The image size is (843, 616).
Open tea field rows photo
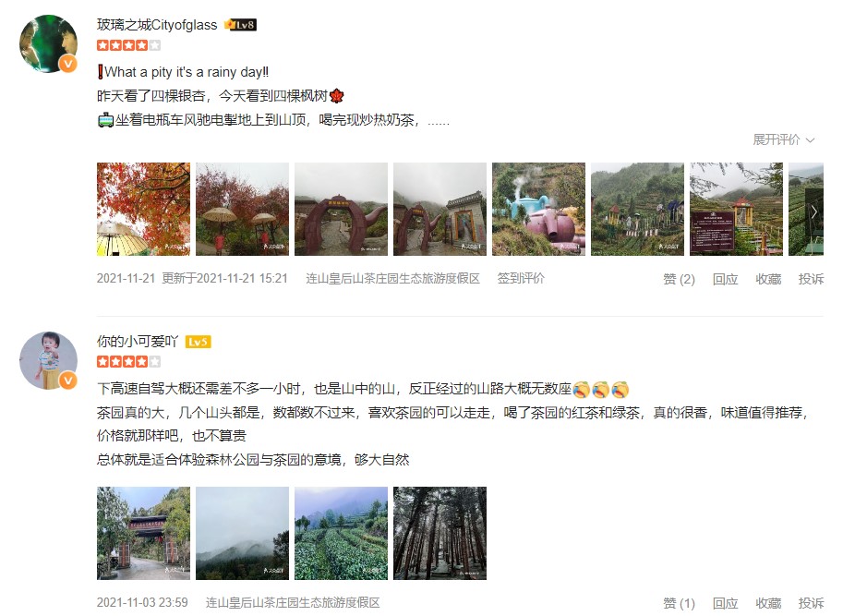(341, 533)
